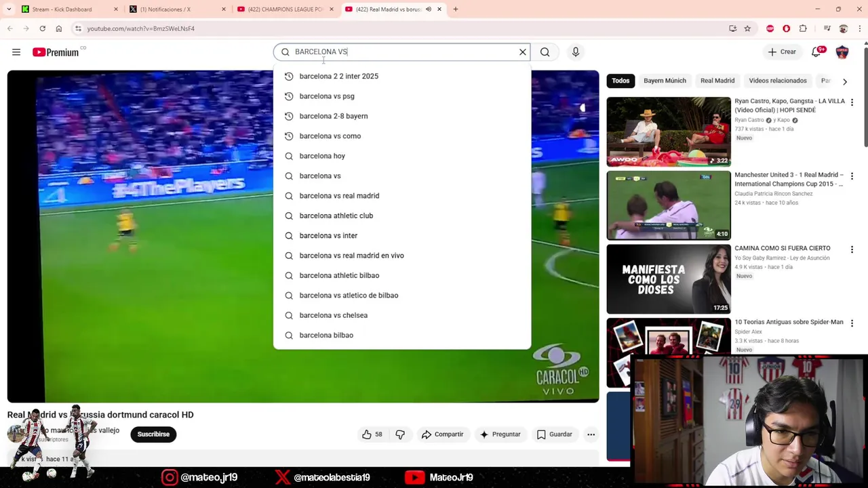The height and width of the screenshot is (488, 868).
Task: Select suggestion barcelona vs psg
Action: click(x=402, y=96)
